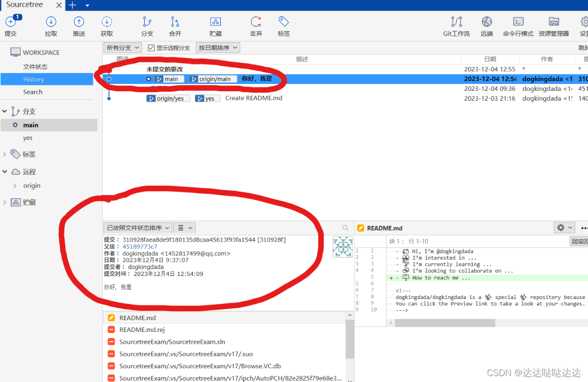The height and width of the screenshot is (382, 588).
Task: Select README.md.rej in the file list
Action: pyautogui.click(x=224, y=330)
